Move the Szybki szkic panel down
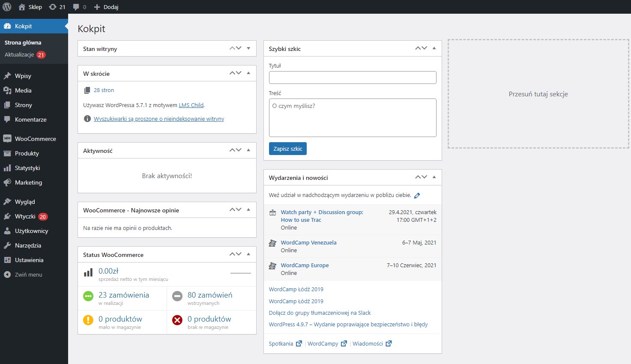The width and height of the screenshot is (631, 364). click(425, 48)
